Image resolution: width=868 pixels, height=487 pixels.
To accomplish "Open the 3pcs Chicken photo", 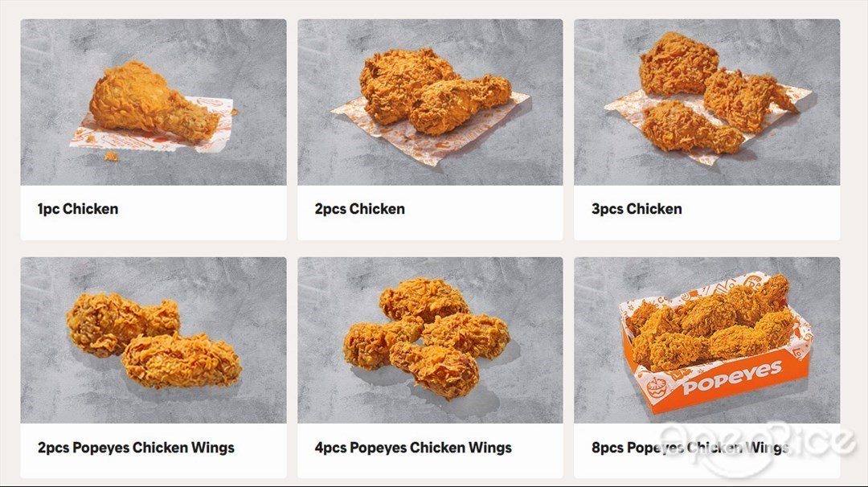I will click(707, 102).
